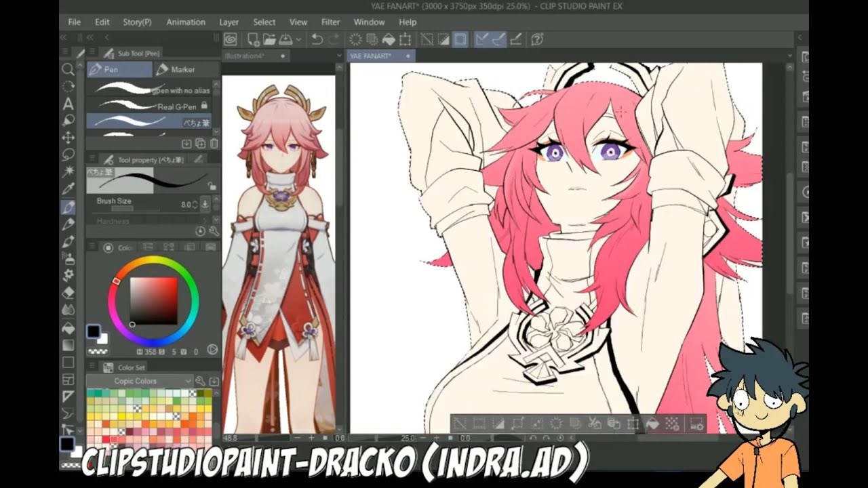This screenshot has height=488, width=868.
Task: Open brush size dynamics dropdown button
Action: click(x=205, y=204)
